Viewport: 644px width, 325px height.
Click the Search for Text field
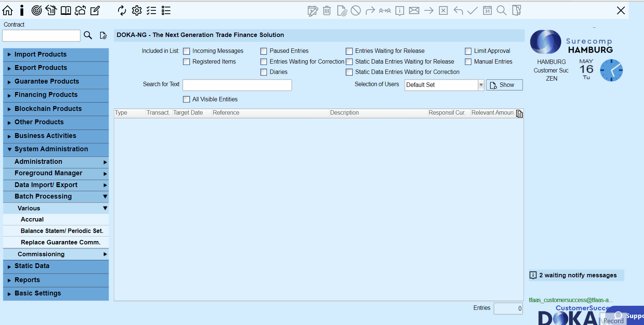coord(237,85)
